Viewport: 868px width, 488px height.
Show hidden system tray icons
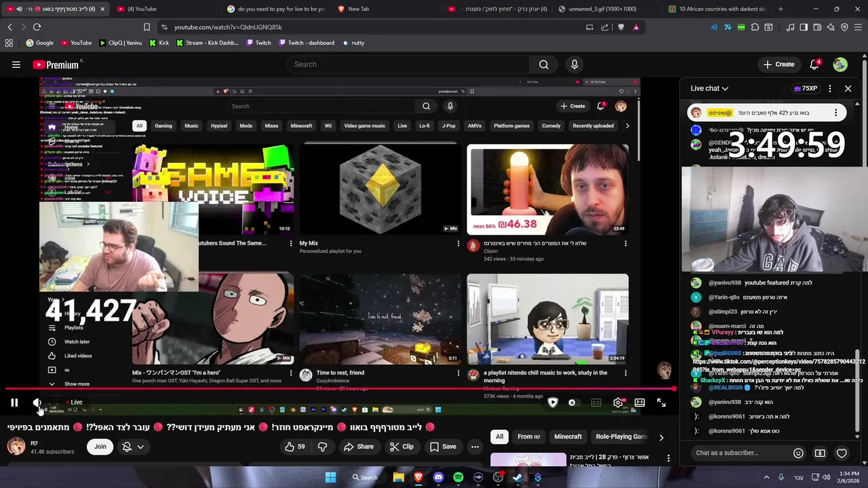point(767,477)
